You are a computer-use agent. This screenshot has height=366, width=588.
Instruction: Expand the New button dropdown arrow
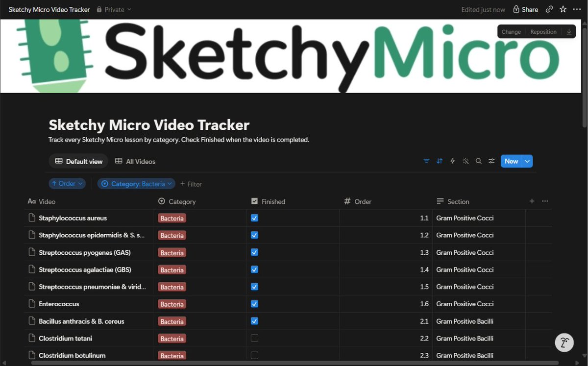point(527,161)
